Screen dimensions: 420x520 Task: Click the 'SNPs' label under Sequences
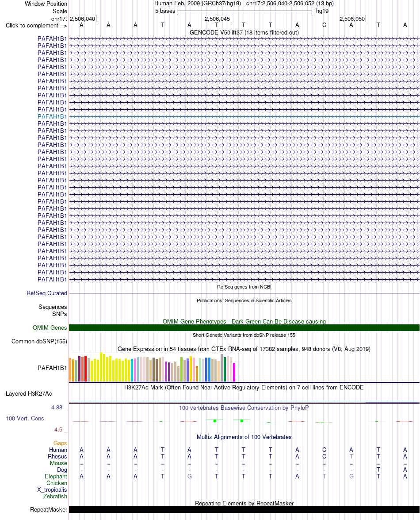point(59,314)
